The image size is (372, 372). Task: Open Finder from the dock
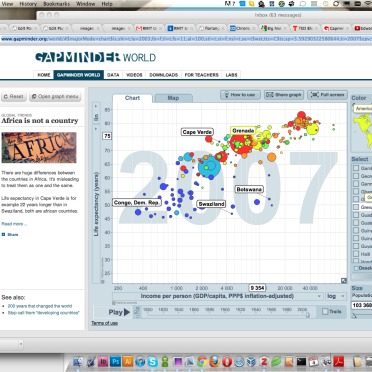[x=78, y=362]
